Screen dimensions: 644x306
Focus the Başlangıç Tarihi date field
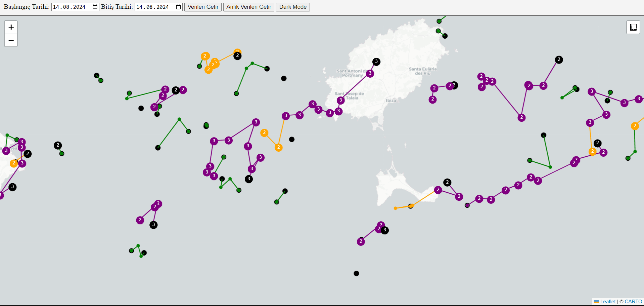70,7
